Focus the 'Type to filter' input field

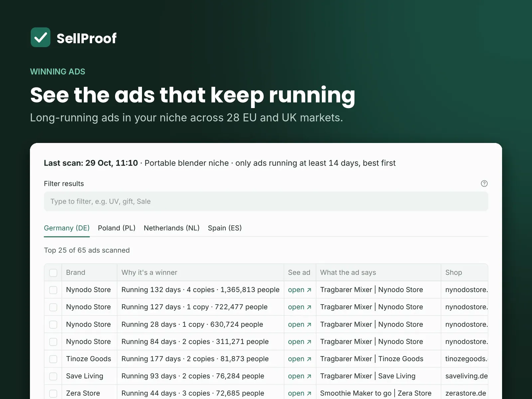click(x=266, y=201)
